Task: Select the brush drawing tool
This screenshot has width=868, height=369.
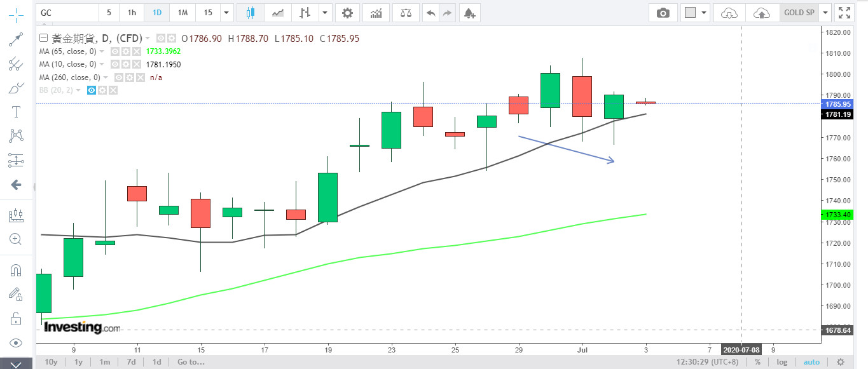Action: click(16, 88)
